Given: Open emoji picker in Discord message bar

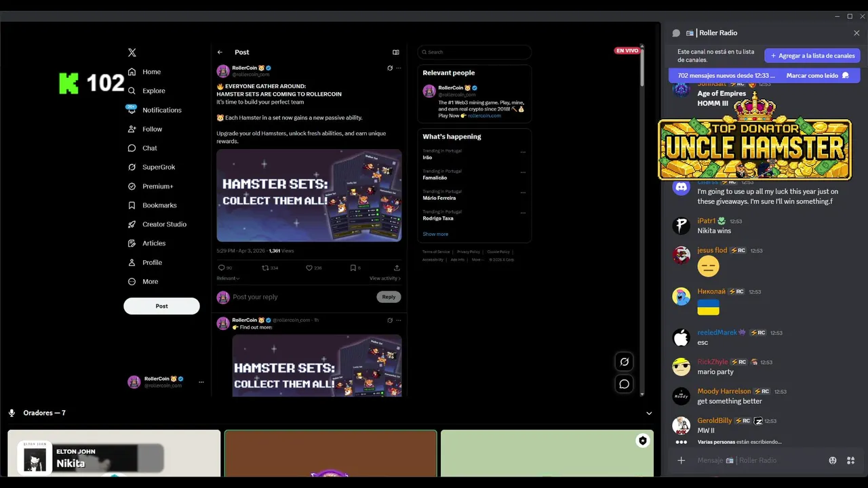Looking at the screenshot, I should click(833, 461).
